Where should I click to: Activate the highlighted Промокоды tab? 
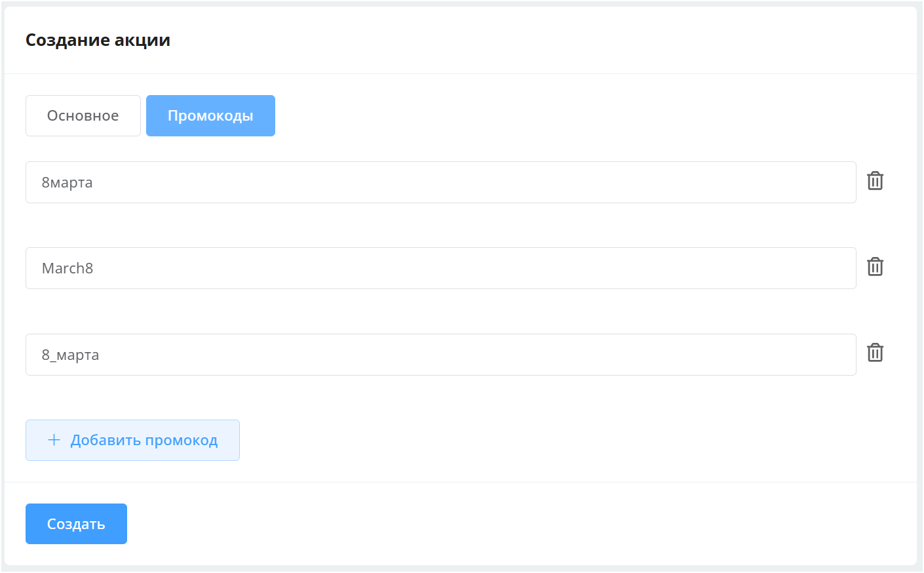click(x=210, y=116)
